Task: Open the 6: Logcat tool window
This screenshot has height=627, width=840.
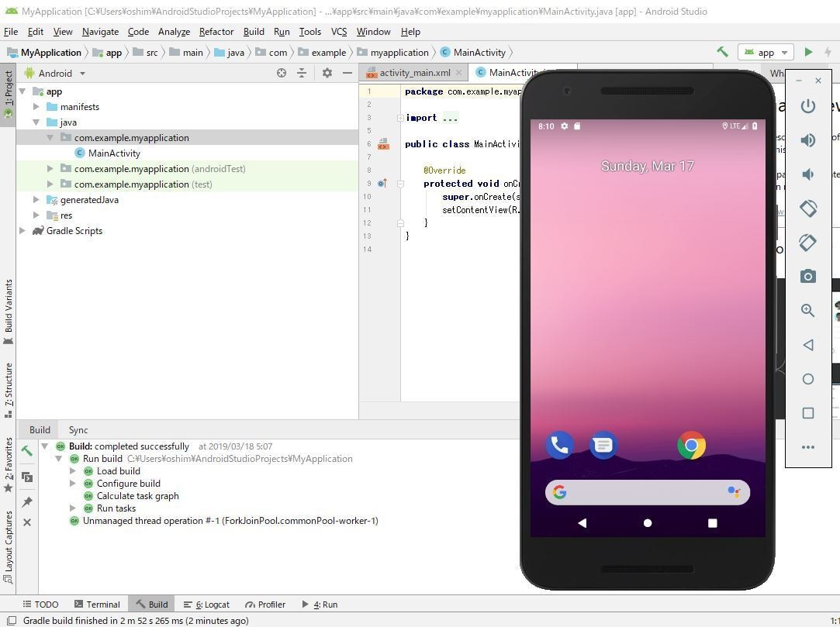Action: (207, 605)
